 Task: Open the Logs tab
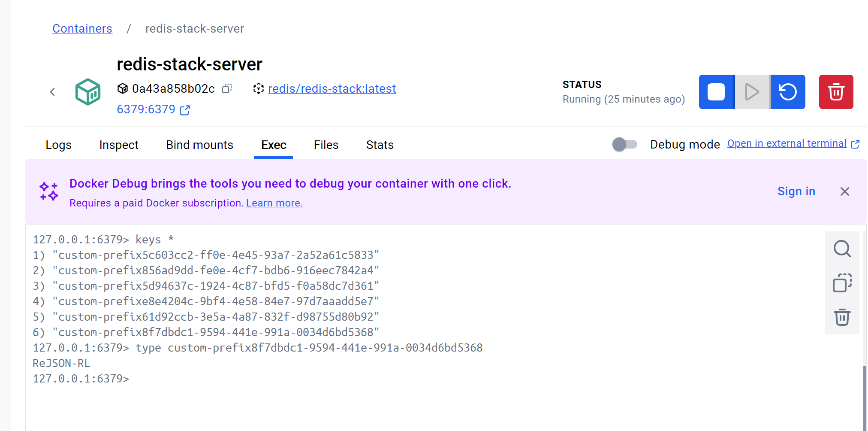(59, 145)
